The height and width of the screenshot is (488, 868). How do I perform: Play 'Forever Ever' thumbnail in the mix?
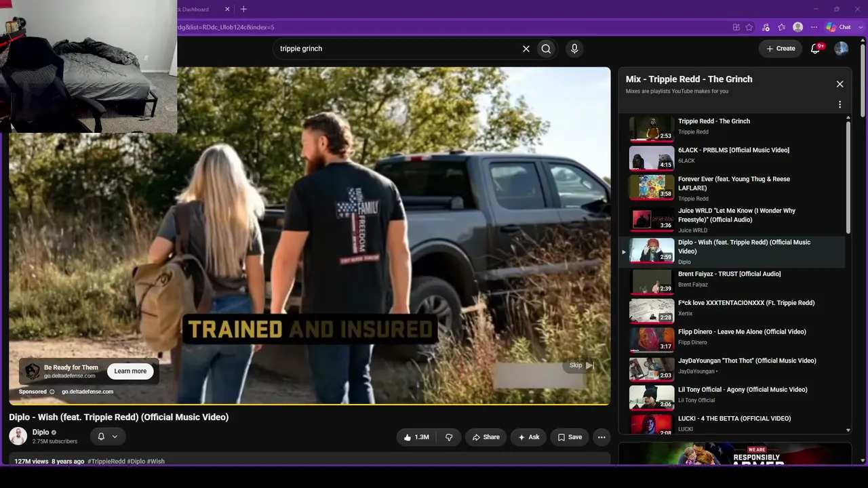point(652,188)
